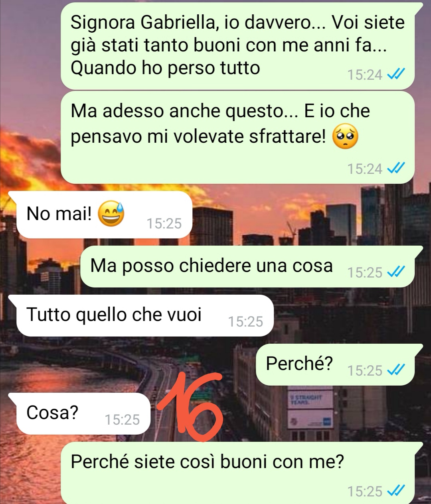Image resolution: width=431 pixels, height=504 pixels.
Task: Tap the red handwritten number 16
Action: click(x=191, y=407)
